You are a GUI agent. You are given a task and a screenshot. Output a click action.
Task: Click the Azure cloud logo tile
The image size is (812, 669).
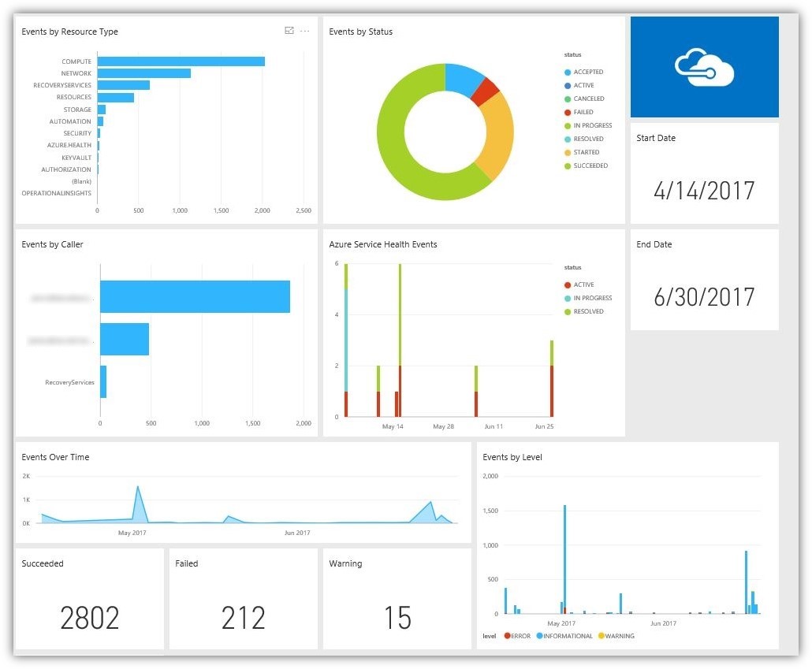coord(704,67)
